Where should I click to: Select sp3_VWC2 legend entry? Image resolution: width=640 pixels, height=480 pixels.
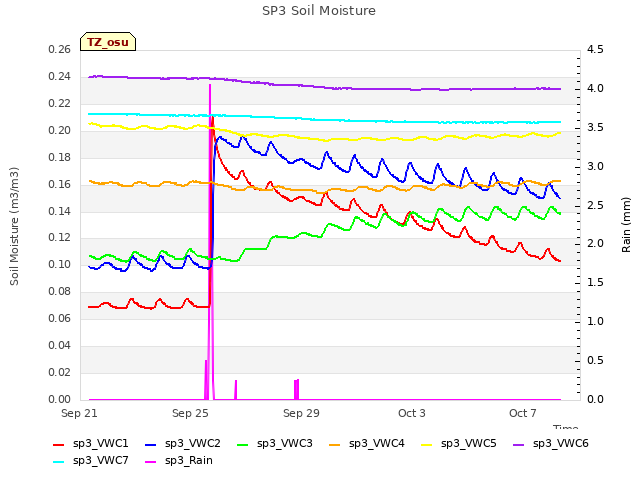pyautogui.click(x=182, y=444)
